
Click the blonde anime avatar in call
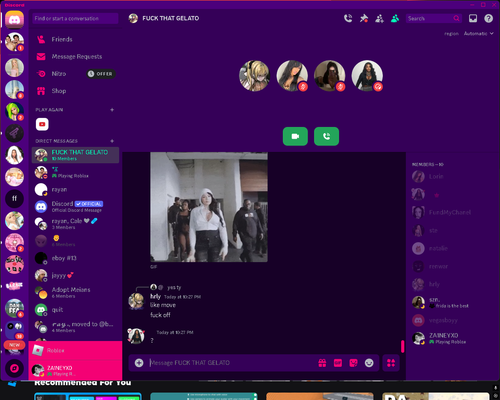pyautogui.click(x=254, y=76)
